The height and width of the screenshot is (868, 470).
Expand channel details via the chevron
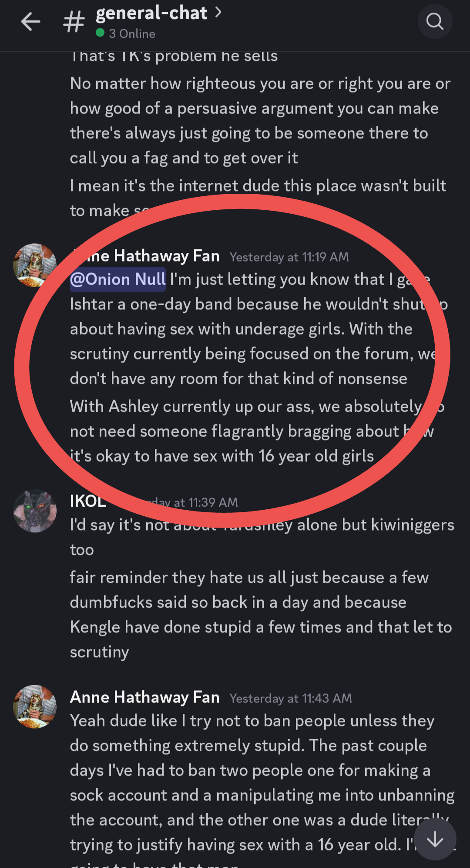pyautogui.click(x=218, y=13)
